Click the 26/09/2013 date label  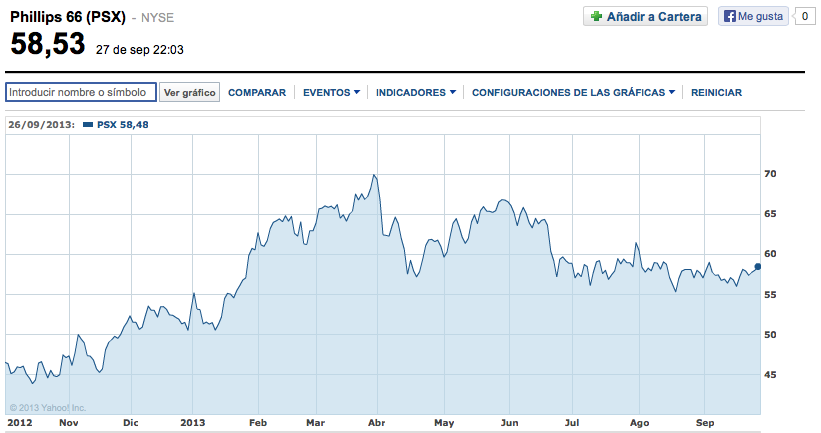pyautogui.click(x=41, y=125)
